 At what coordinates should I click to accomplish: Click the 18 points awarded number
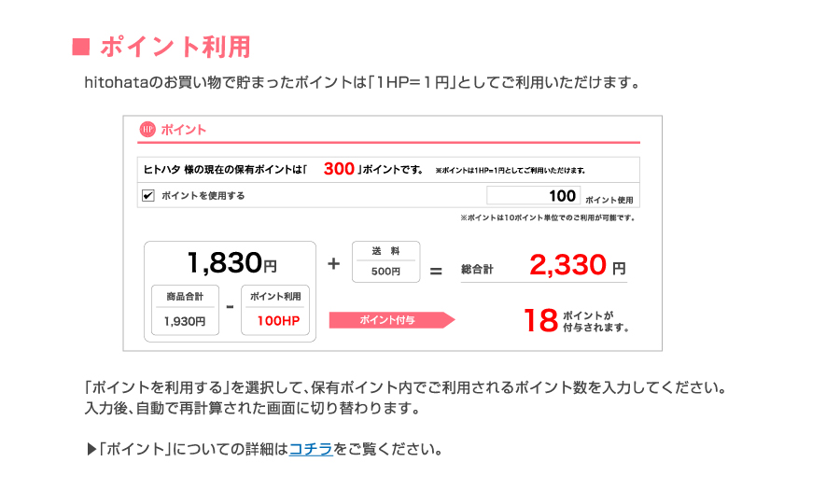click(x=541, y=320)
